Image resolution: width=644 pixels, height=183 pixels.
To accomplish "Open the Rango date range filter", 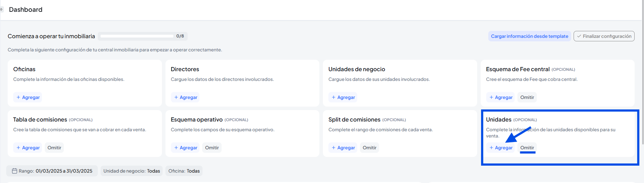I will click(52, 171).
